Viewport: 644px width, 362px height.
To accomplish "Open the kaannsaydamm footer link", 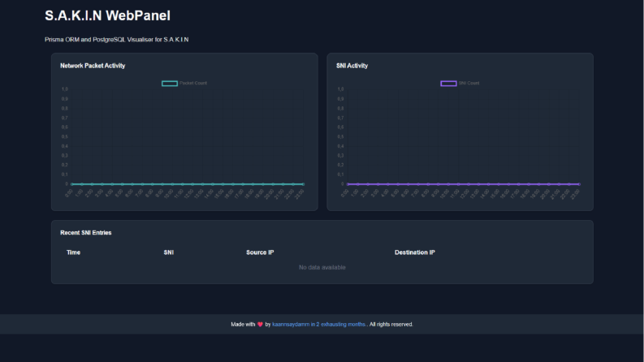I will [318, 324].
